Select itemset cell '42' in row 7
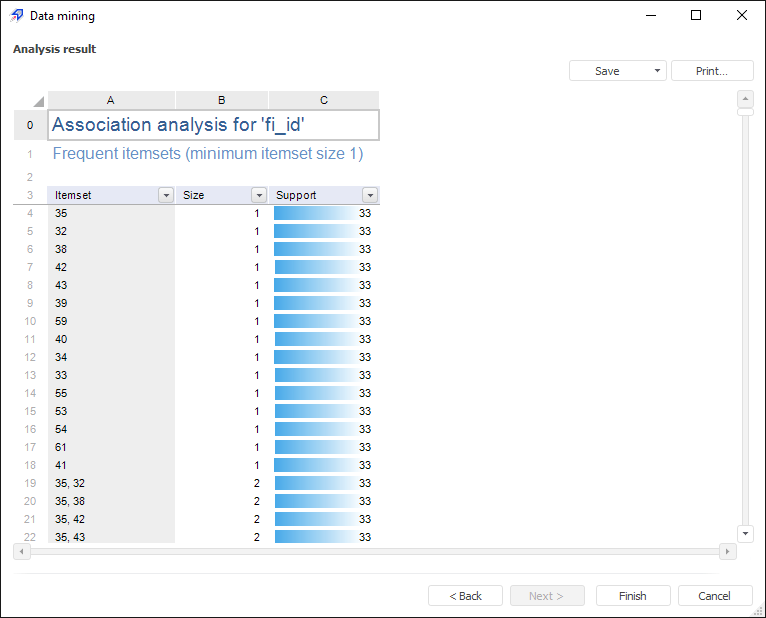The height and width of the screenshot is (618, 766). [111, 267]
